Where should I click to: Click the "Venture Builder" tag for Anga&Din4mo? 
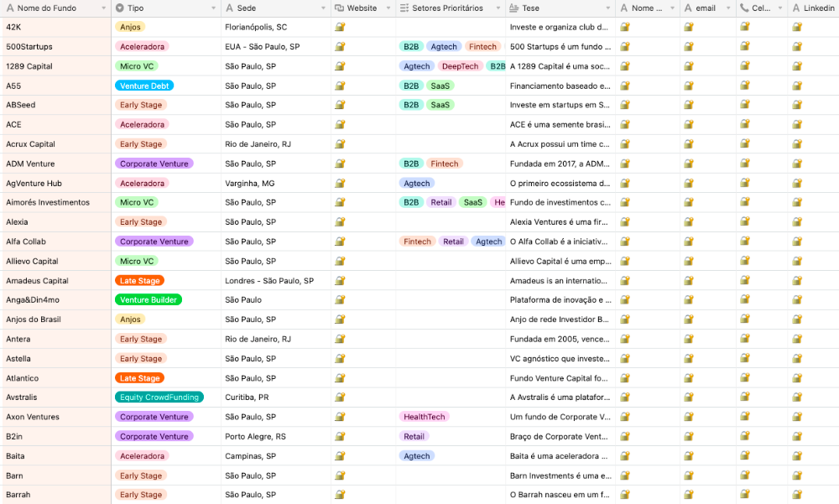(149, 299)
